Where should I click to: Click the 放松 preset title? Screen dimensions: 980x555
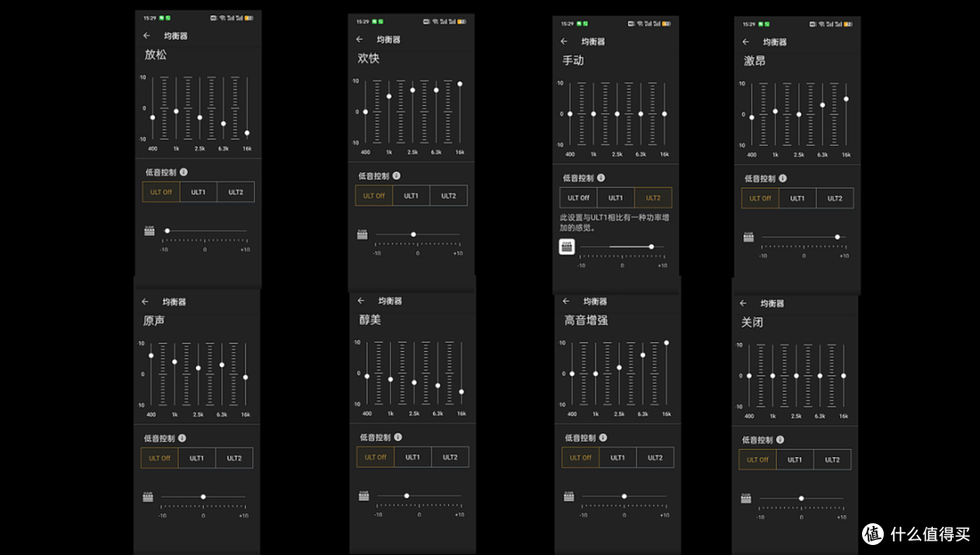[156, 55]
